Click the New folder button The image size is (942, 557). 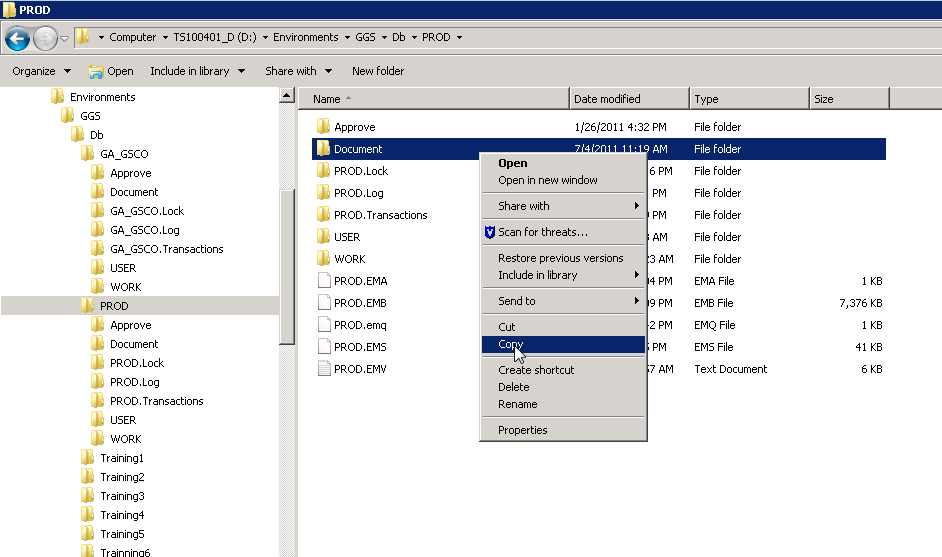(x=378, y=71)
